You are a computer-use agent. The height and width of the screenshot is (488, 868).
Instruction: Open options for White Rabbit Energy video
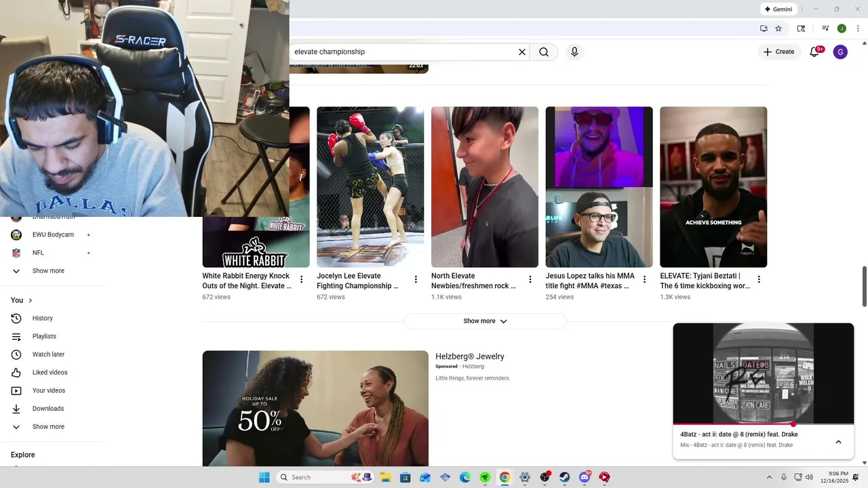(x=301, y=279)
